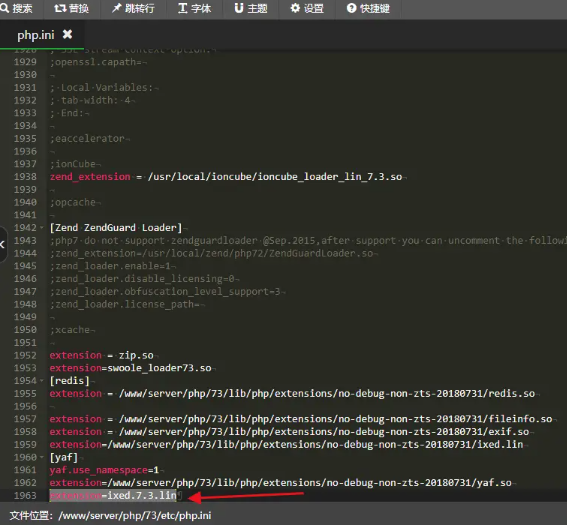This screenshot has width=567, height=525.
Task: Click the ';zend_loader.license_path=' line
Action: point(124,304)
